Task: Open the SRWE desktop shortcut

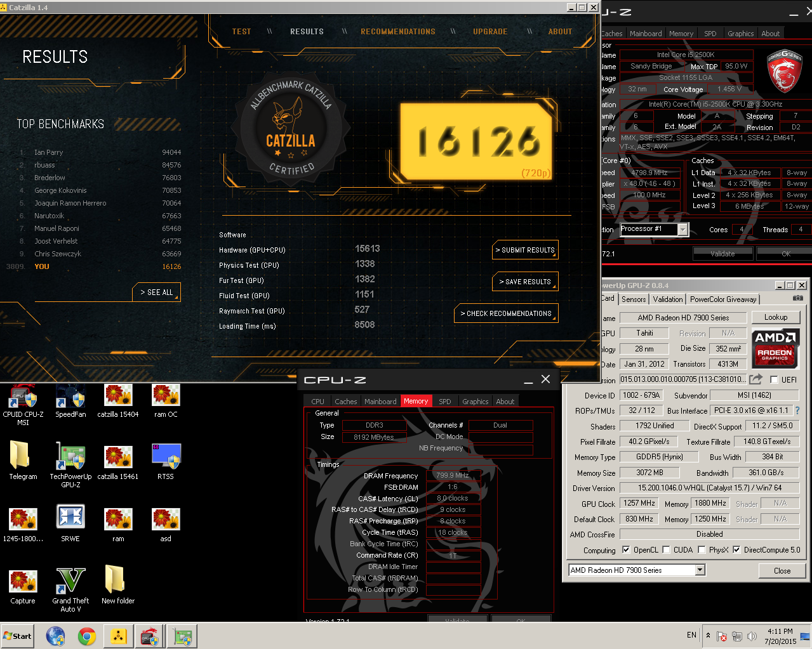Action: [x=70, y=523]
